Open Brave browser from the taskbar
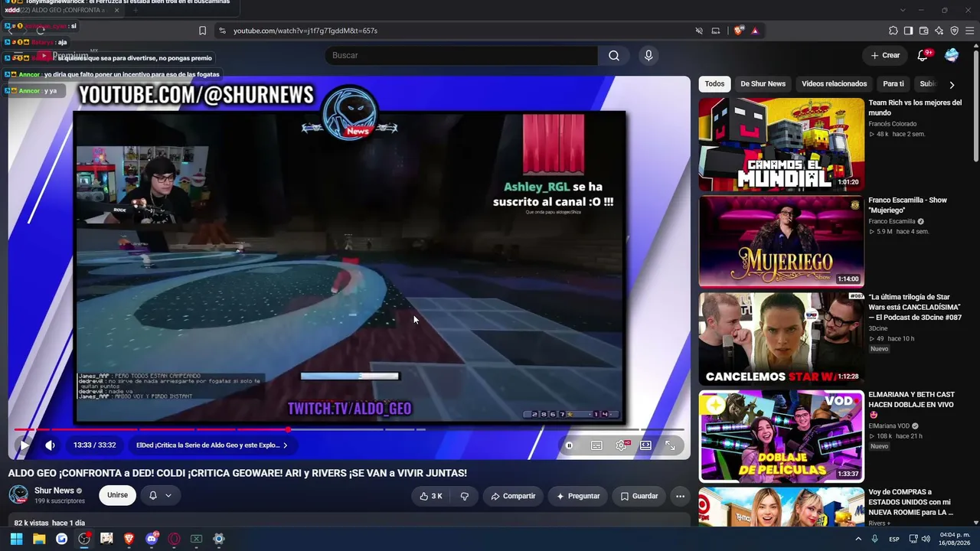Viewport: 980px width, 551px height. point(129,539)
